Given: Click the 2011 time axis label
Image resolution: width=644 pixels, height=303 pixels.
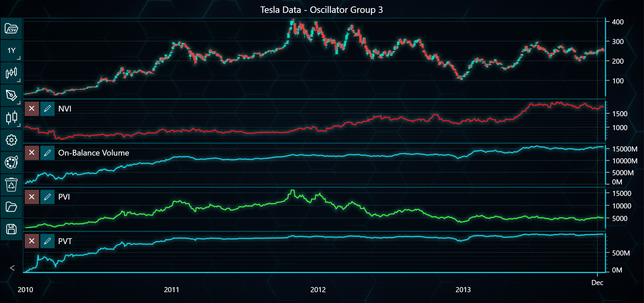Looking at the screenshot, I should [172, 290].
